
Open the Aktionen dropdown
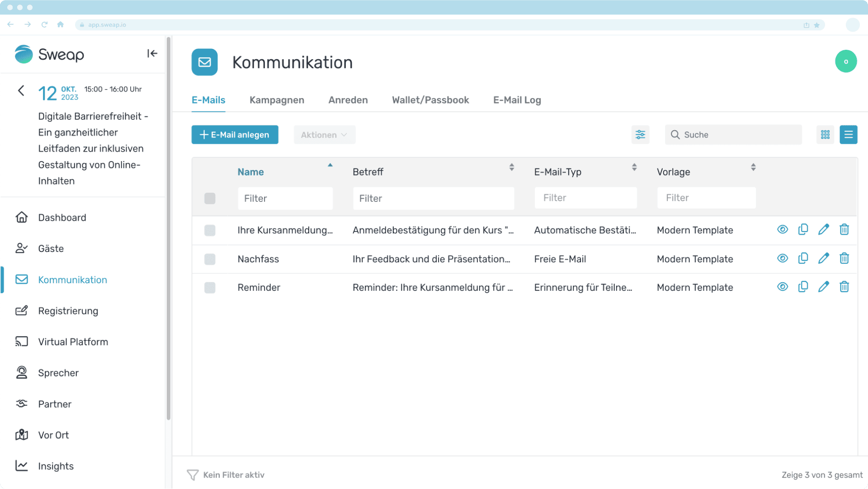click(324, 135)
